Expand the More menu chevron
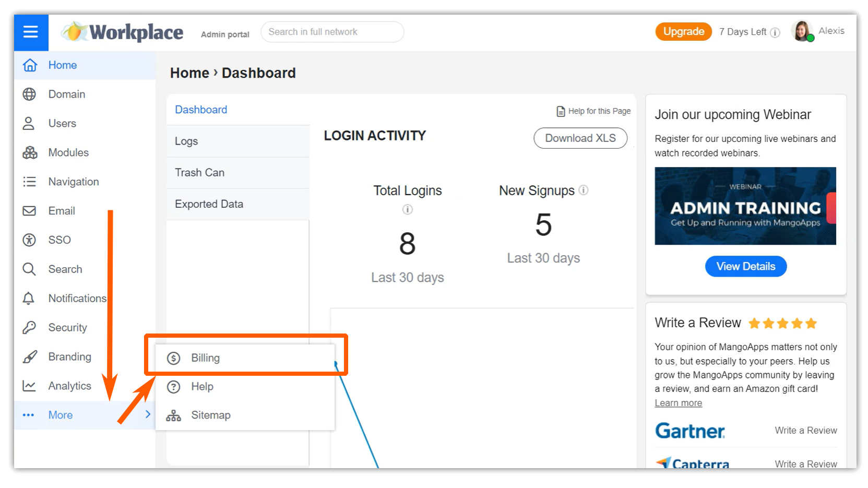The image size is (868, 488). pos(148,414)
